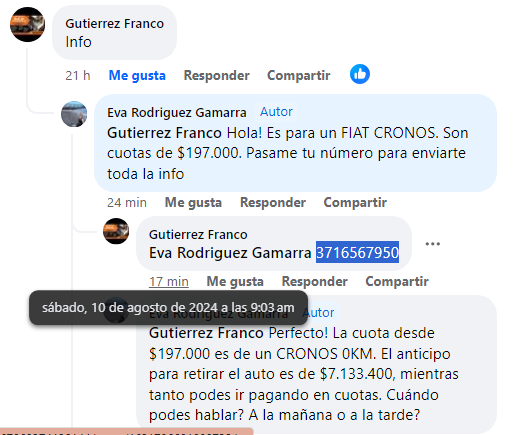Open the 21 h timestamp link

(78, 75)
